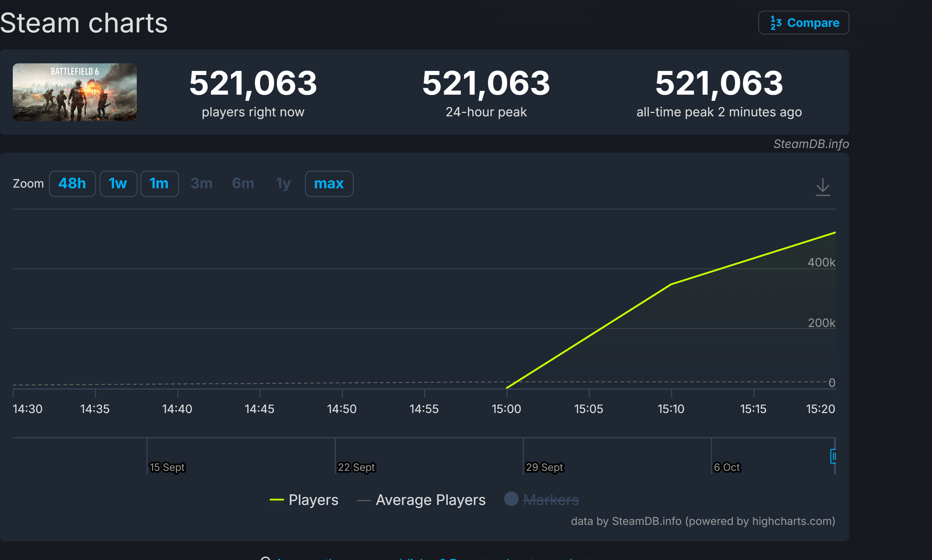Screen dimensions: 932x560
Task: Click the 1y zoom option
Action: click(283, 184)
